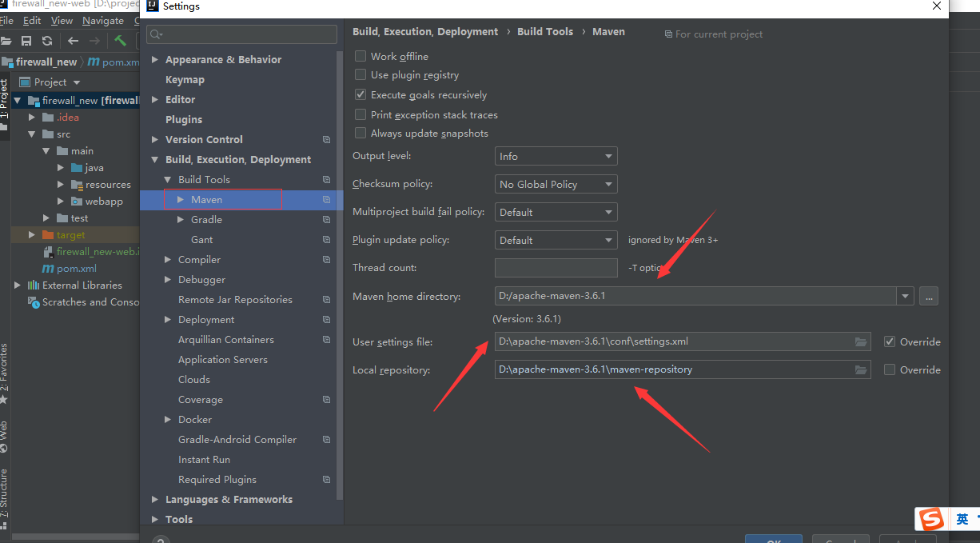This screenshot has width=980, height=543.
Task: Click the Thread count input field
Action: 556,268
